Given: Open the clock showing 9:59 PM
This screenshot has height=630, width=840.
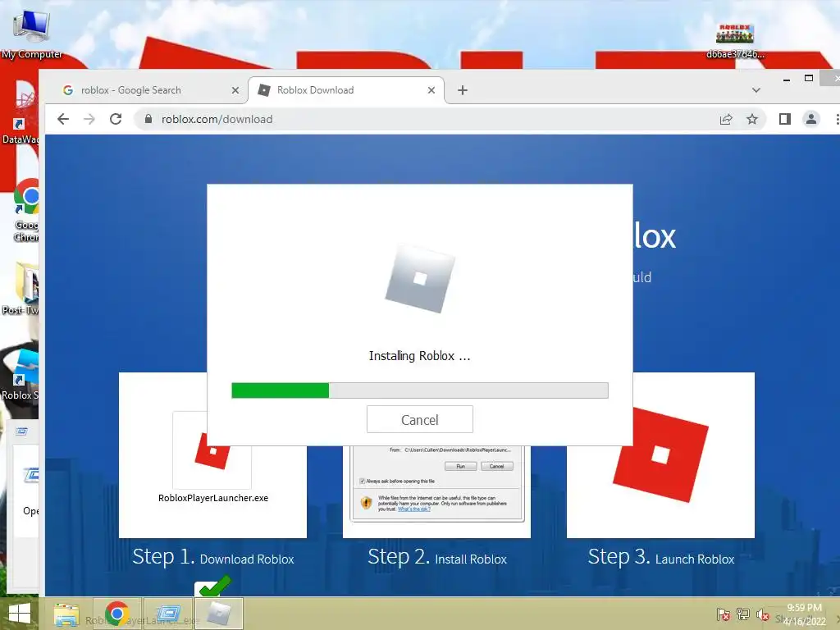Looking at the screenshot, I should [804, 614].
